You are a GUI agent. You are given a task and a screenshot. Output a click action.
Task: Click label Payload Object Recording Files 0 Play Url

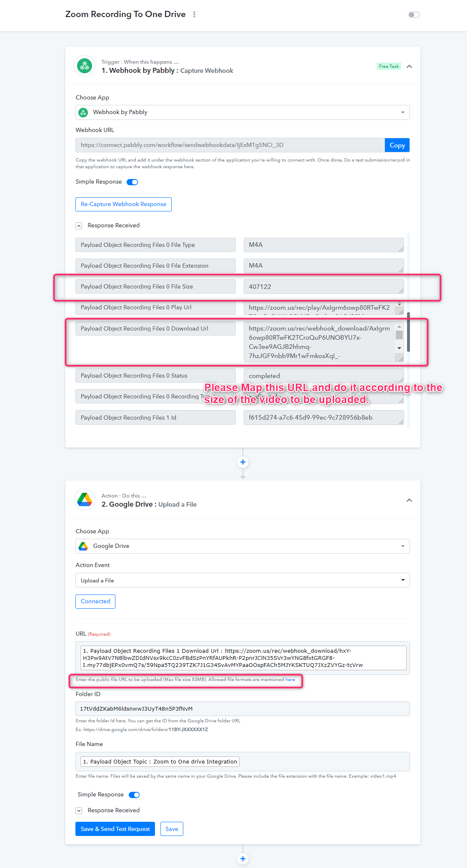(x=155, y=308)
